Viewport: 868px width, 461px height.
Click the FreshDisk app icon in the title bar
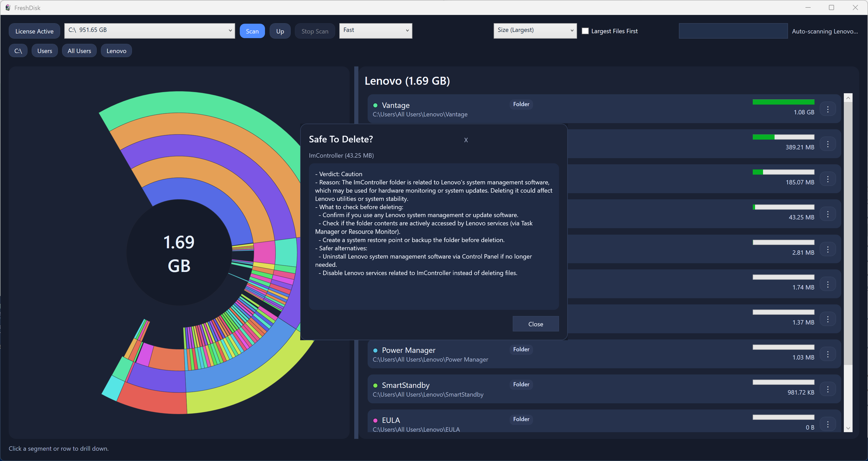(8, 7)
